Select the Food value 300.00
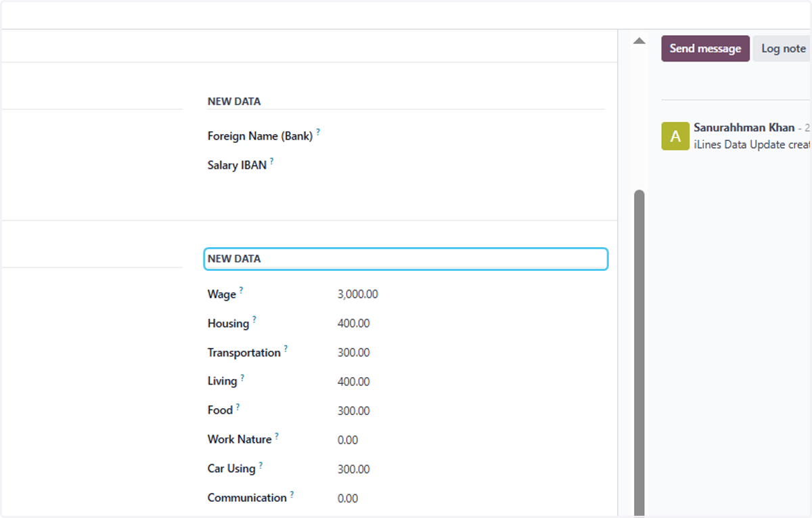 (x=354, y=411)
